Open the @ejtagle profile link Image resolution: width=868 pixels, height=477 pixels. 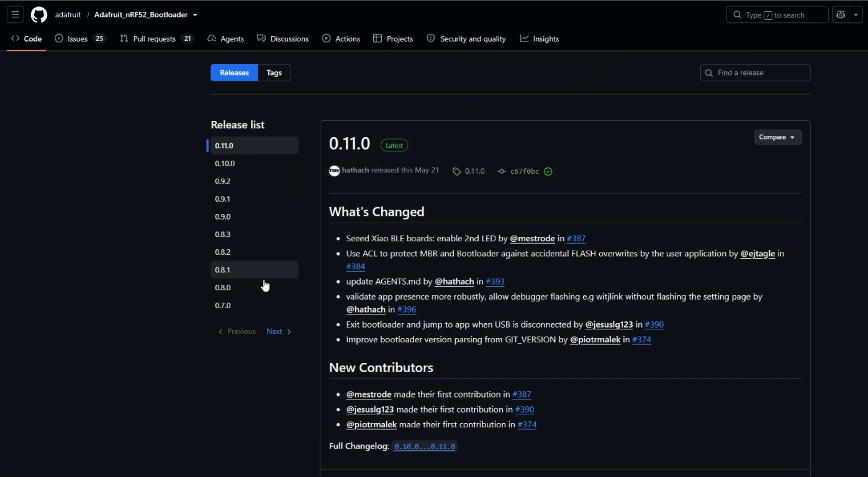757,254
